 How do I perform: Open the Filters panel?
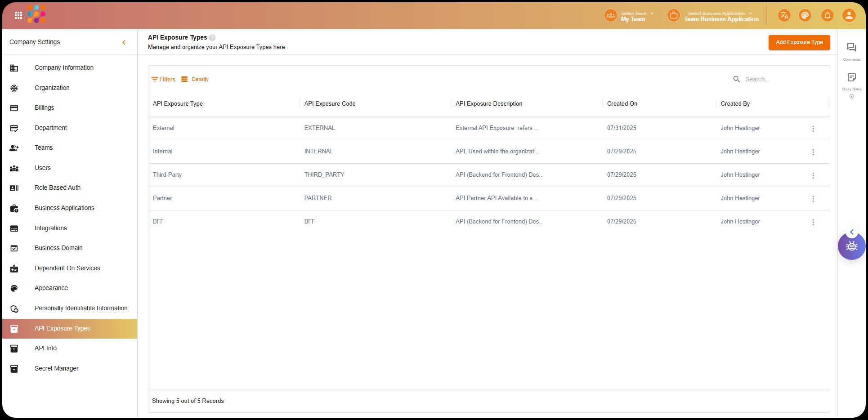click(x=164, y=79)
